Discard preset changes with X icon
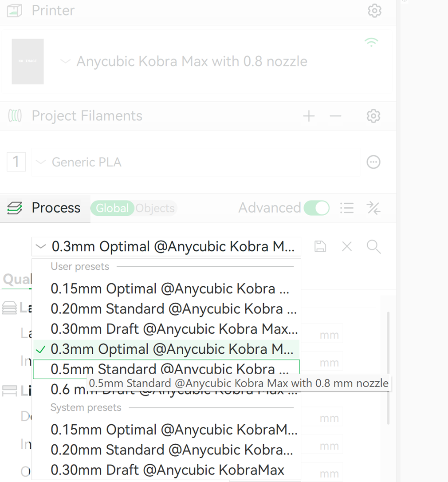The width and height of the screenshot is (448, 482). pyautogui.click(x=347, y=247)
